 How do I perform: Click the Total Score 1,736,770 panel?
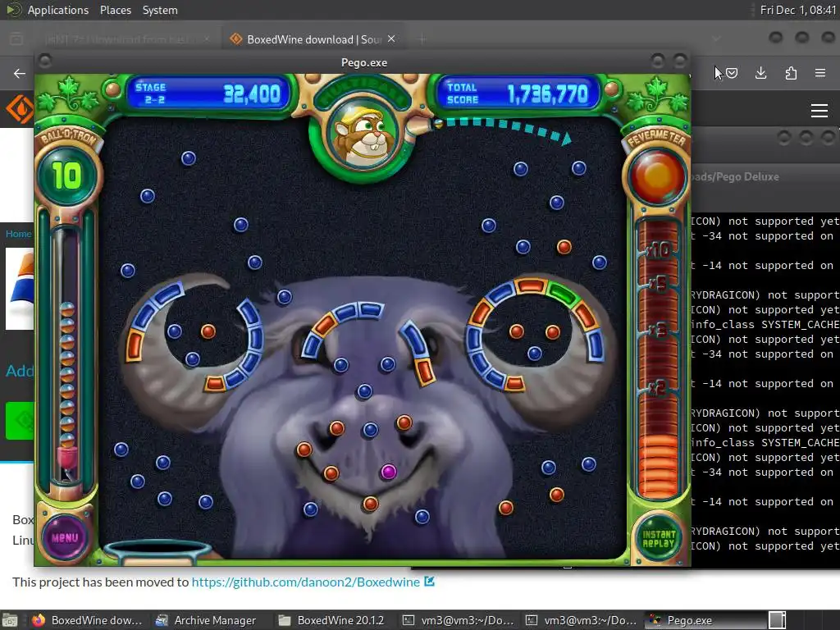click(518, 94)
